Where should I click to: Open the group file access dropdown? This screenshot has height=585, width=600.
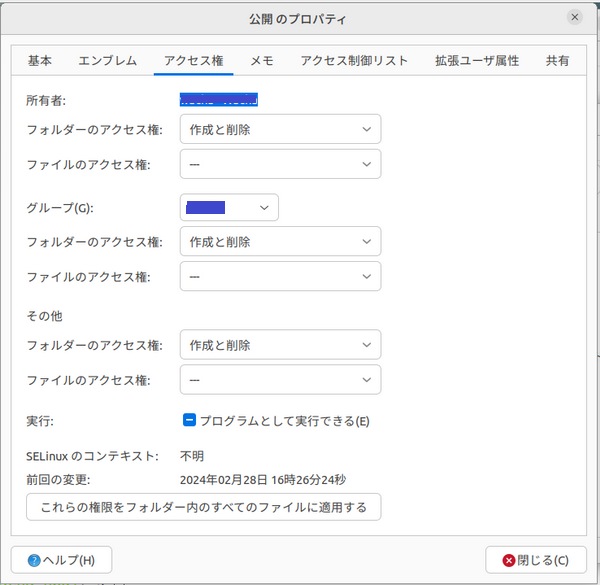click(280, 276)
